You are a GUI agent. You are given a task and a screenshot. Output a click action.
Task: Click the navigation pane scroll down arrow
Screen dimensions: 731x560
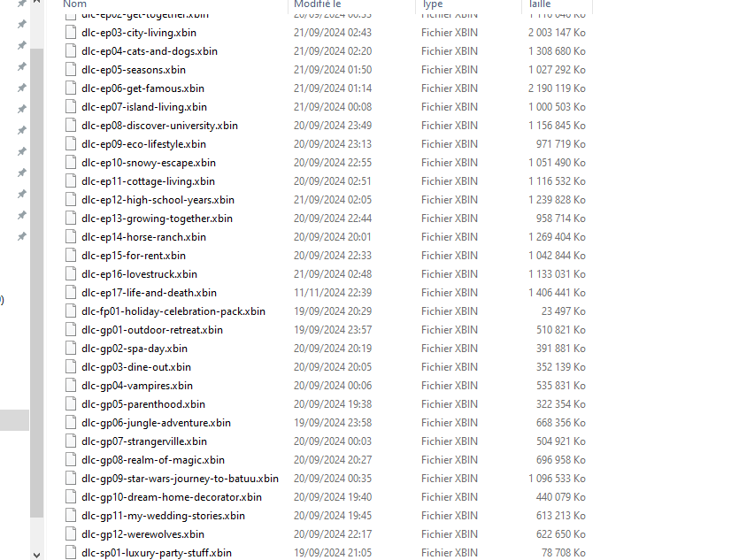(36, 555)
